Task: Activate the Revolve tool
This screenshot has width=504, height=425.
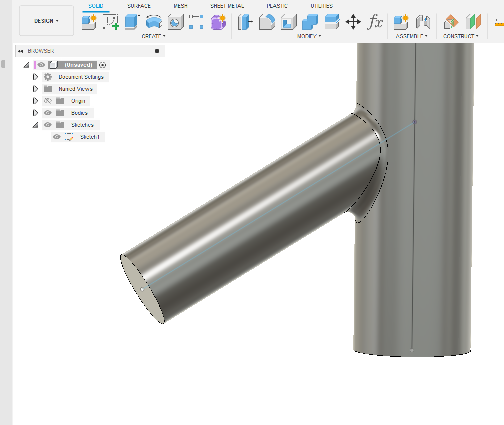Action: click(x=153, y=22)
